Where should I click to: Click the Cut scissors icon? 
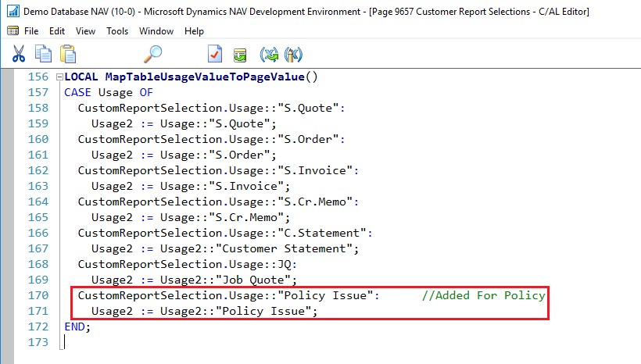[19, 54]
